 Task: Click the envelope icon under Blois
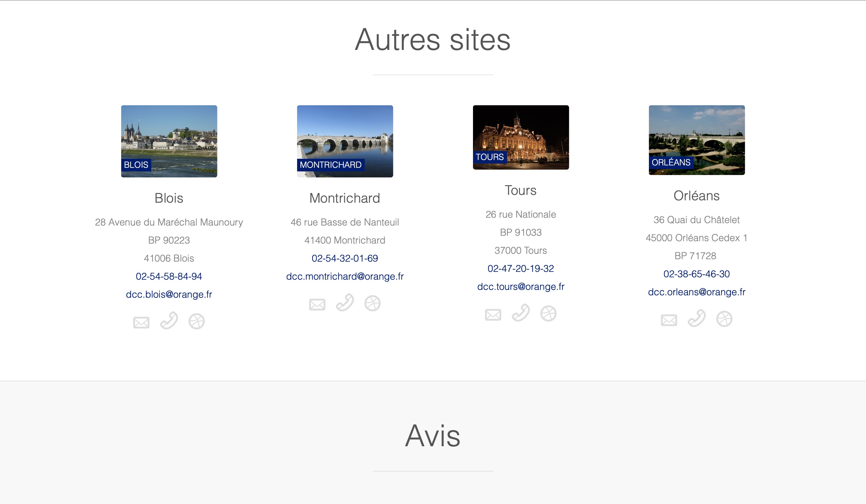tap(141, 322)
